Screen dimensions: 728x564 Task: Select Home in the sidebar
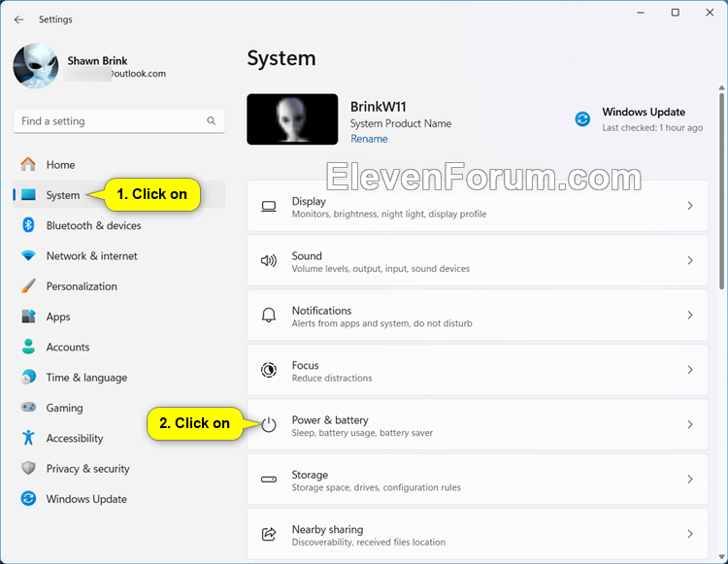[118, 164]
